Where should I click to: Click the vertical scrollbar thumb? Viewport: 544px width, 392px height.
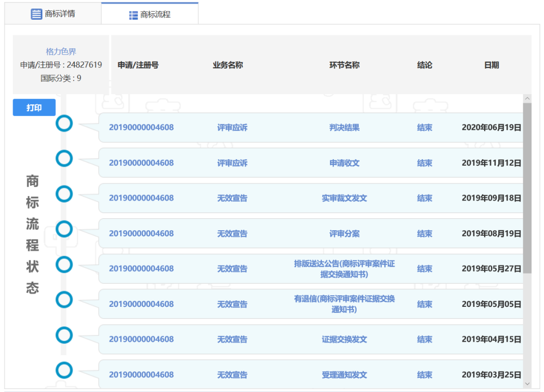click(x=527, y=187)
